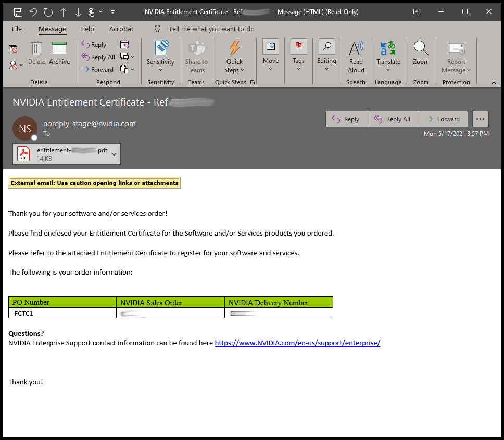Undo the last action
The image size is (504, 440).
coord(33,12)
